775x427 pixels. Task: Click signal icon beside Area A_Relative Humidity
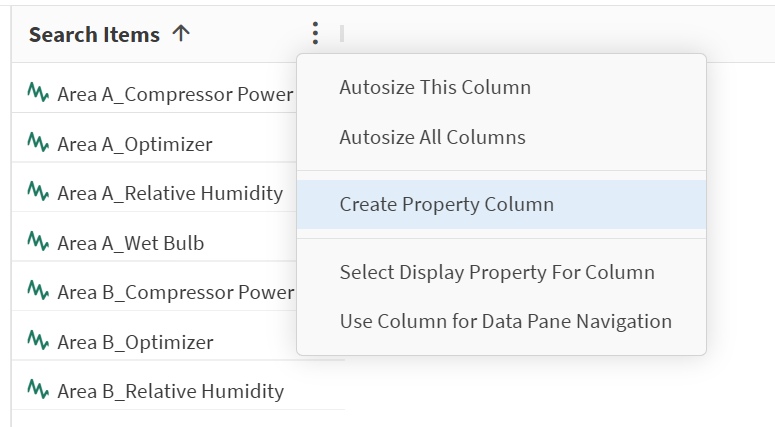[39, 193]
